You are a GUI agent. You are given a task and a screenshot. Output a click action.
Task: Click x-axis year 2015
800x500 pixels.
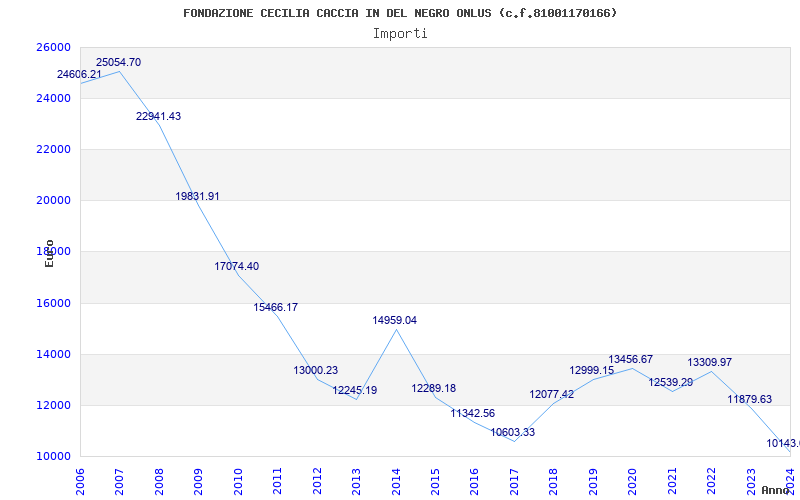click(x=435, y=482)
